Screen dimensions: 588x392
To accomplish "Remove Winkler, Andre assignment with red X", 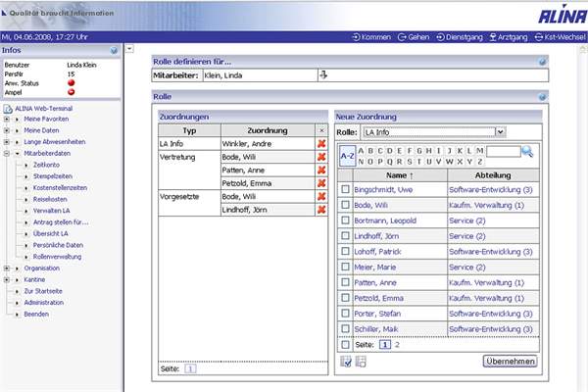I will [x=320, y=144].
